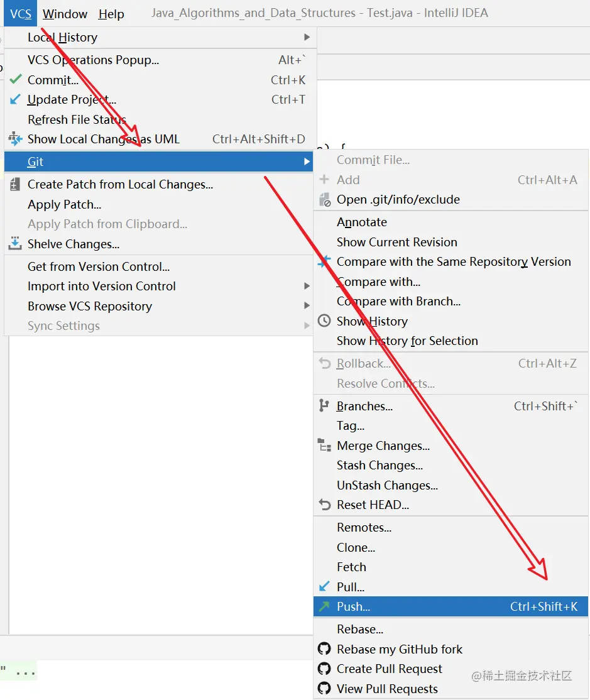
Task: Expand the Local History submenu arrow
Action: coord(307,37)
